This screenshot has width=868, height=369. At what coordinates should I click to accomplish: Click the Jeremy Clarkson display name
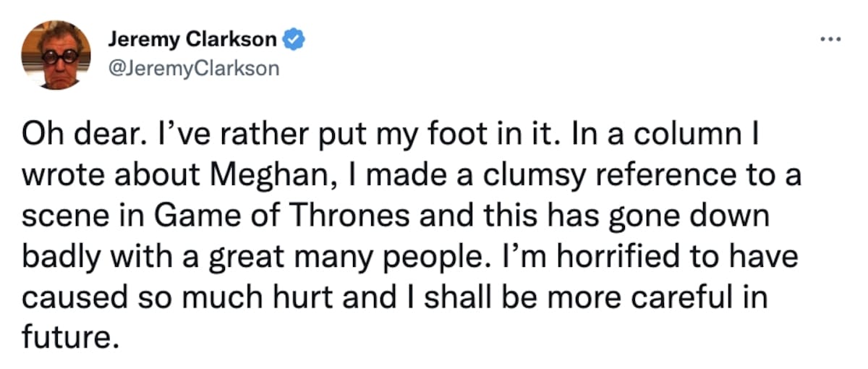[194, 41]
